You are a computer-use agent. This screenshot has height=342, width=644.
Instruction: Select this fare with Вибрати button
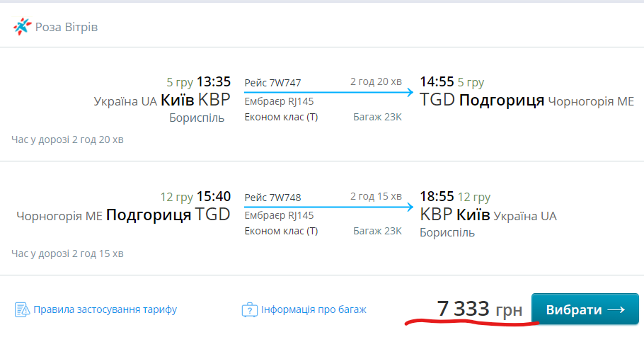pyautogui.click(x=585, y=309)
